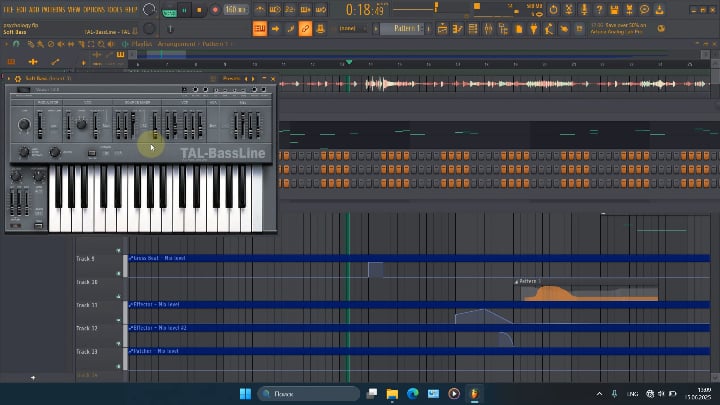Open the EDIT menu

pos(20,9)
